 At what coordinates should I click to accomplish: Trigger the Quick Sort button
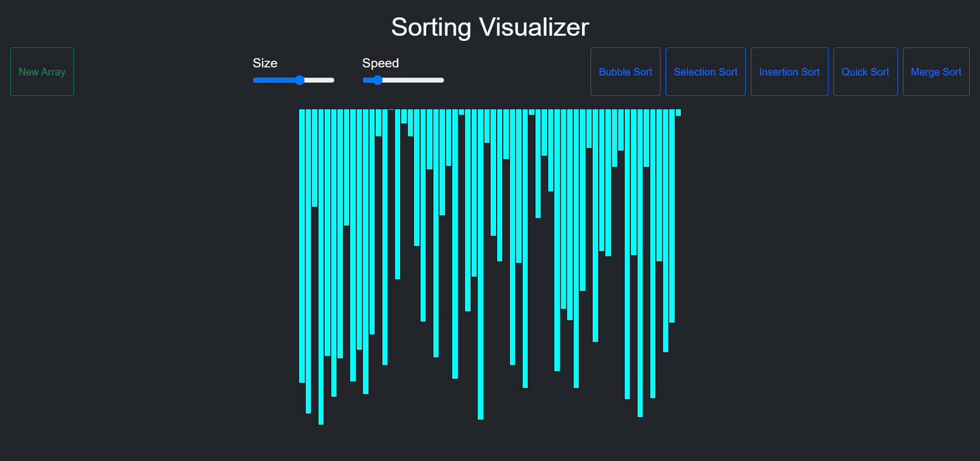click(x=865, y=71)
